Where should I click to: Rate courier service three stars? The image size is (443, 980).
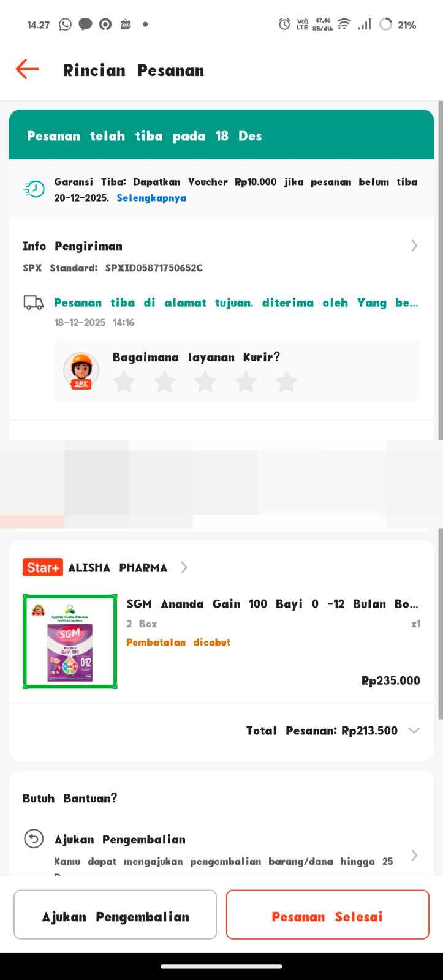click(x=205, y=382)
